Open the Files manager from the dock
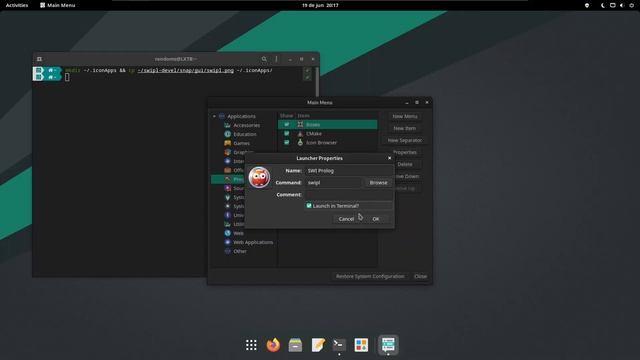 coord(295,345)
